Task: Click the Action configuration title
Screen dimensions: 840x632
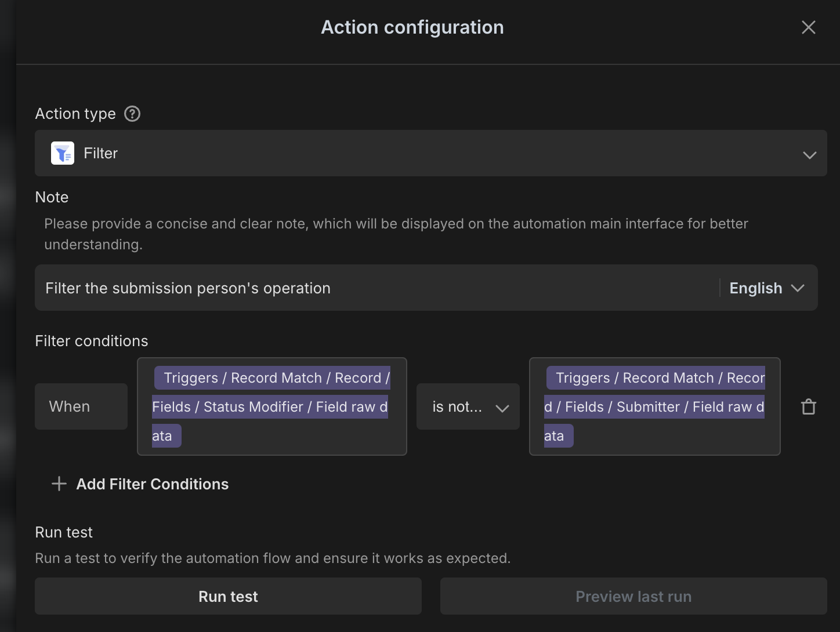Action: coord(412,27)
